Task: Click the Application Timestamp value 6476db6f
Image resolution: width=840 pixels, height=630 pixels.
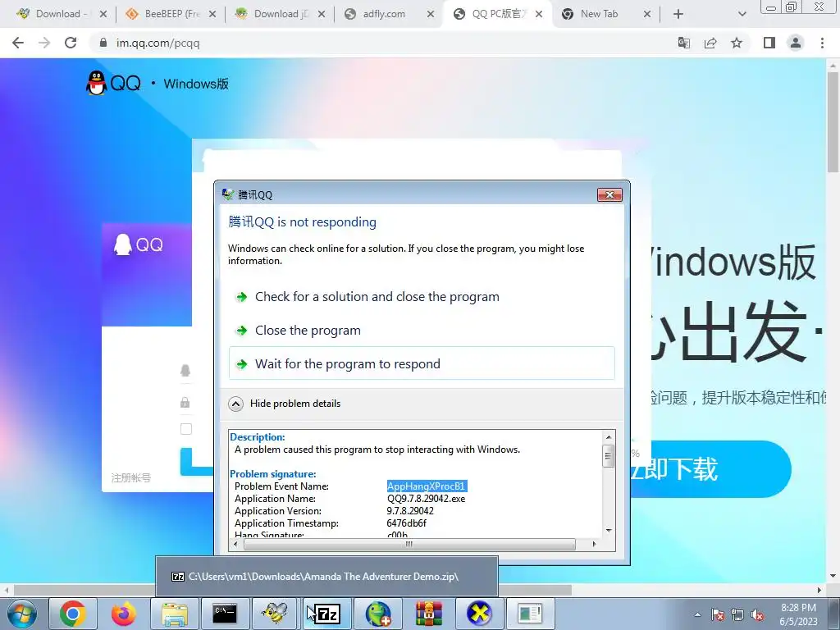Action: [x=407, y=523]
